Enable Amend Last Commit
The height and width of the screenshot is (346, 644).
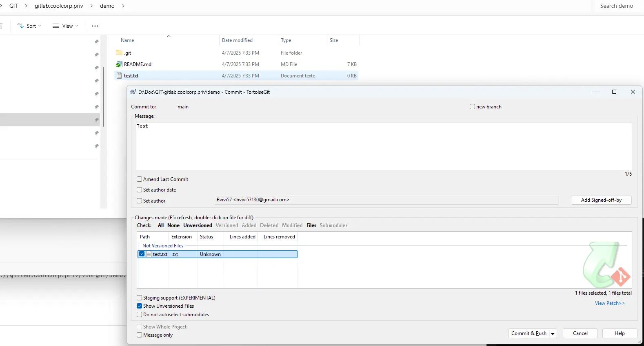[x=139, y=179]
